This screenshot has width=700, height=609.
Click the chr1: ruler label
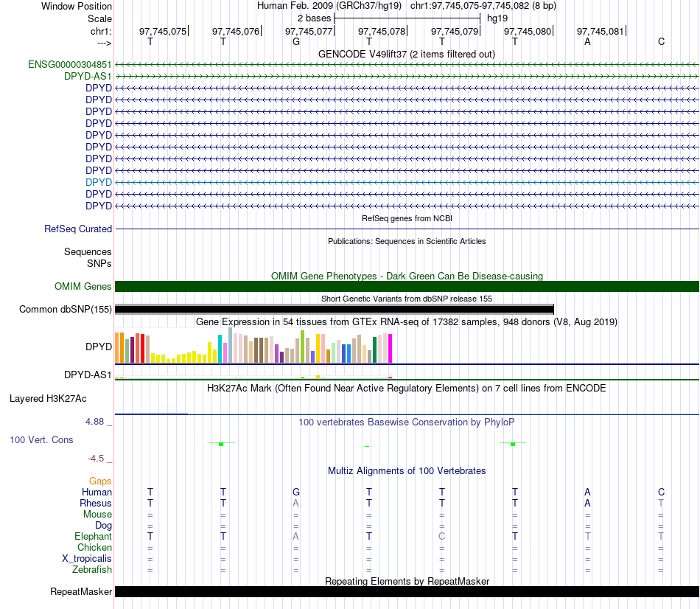point(101,31)
